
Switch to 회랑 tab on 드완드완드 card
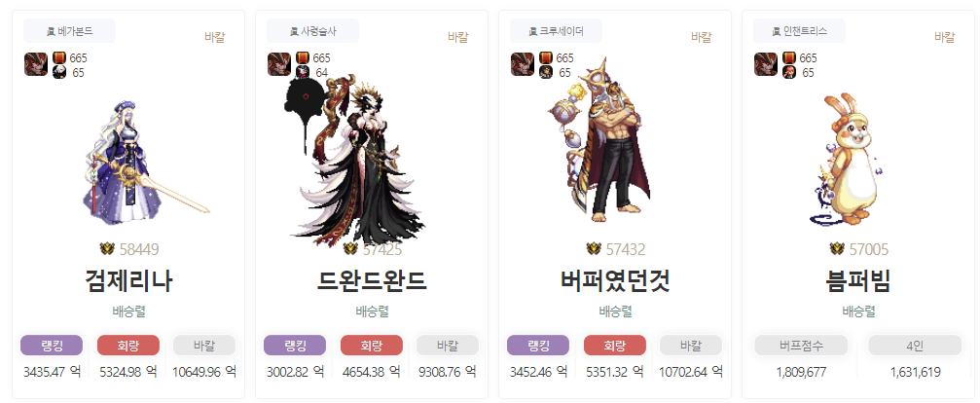pyautogui.click(x=372, y=345)
